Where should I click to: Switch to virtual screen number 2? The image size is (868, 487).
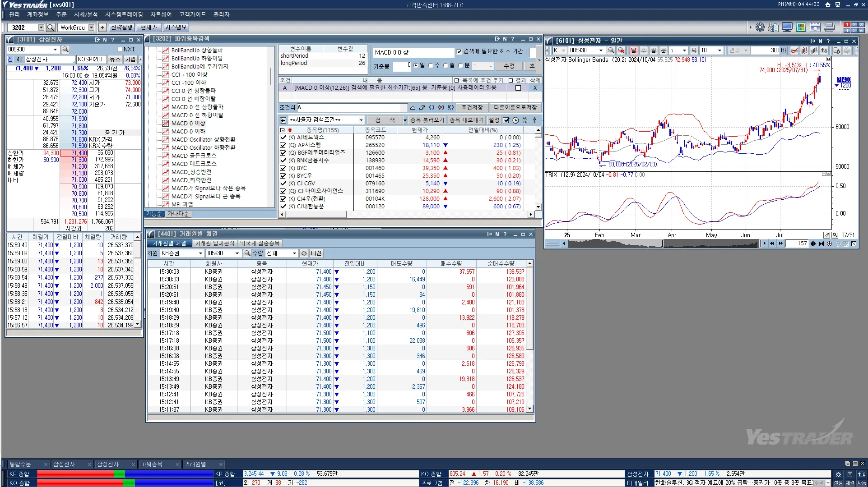tap(854, 25)
